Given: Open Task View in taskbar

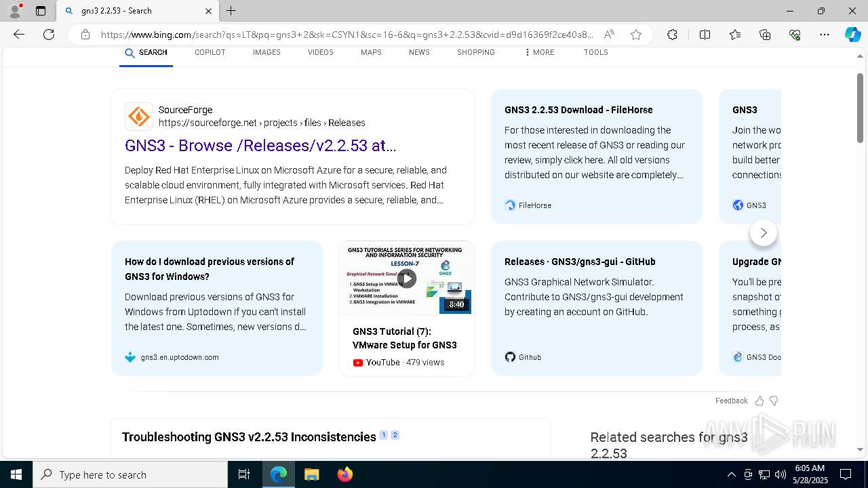Looking at the screenshot, I should pyautogui.click(x=244, y=474).
